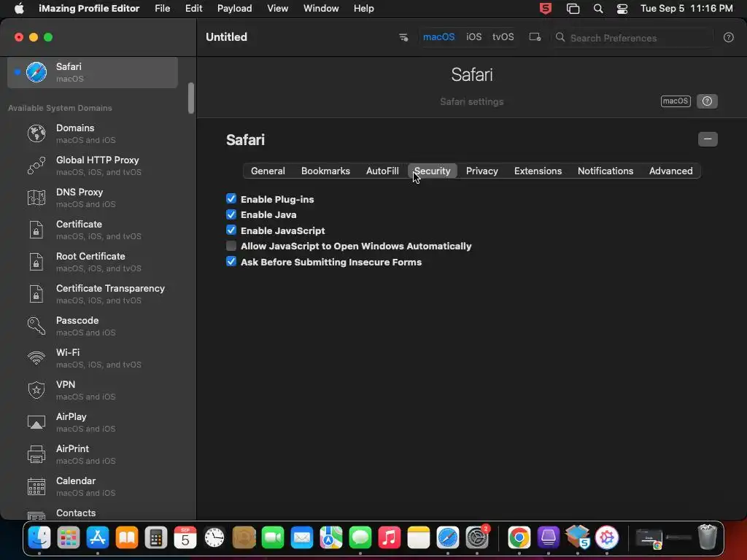Choose the Certificate document icon

[36, 230]
